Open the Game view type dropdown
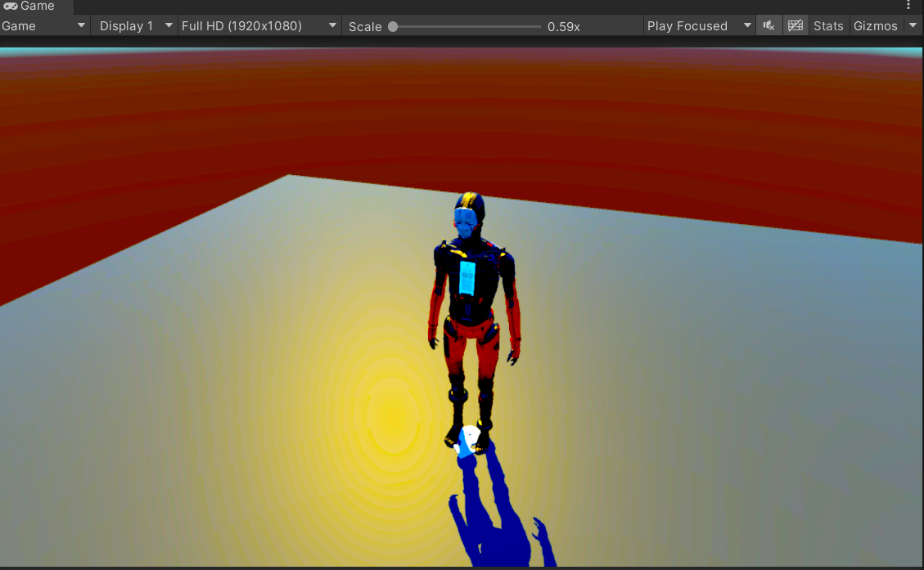The height and width of the screenshot is (570, 924). 44,26
